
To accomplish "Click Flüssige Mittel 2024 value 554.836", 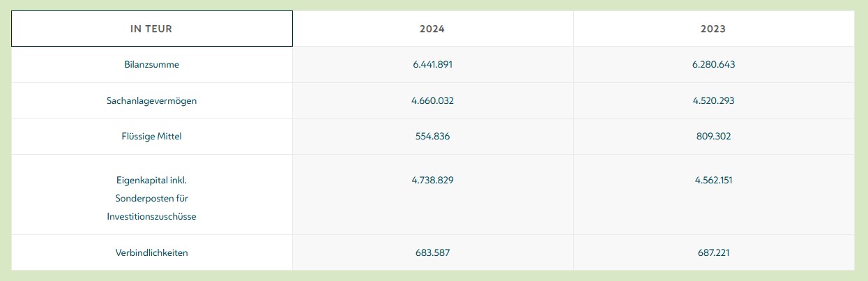I will pyautogui.click(x=432, y=137).
